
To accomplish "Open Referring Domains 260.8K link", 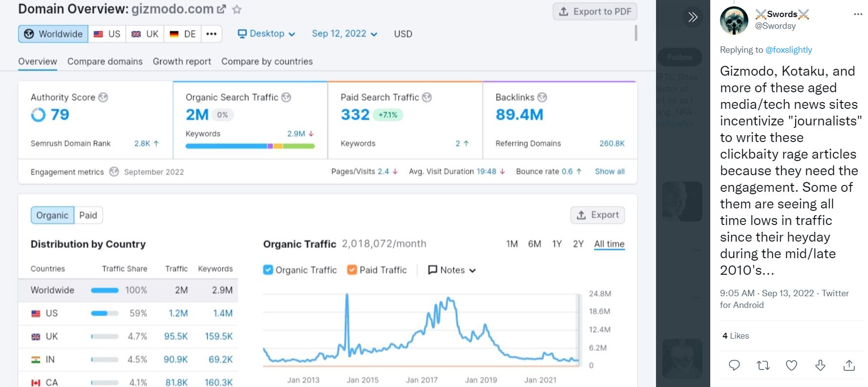I will [x=612, y=143].
